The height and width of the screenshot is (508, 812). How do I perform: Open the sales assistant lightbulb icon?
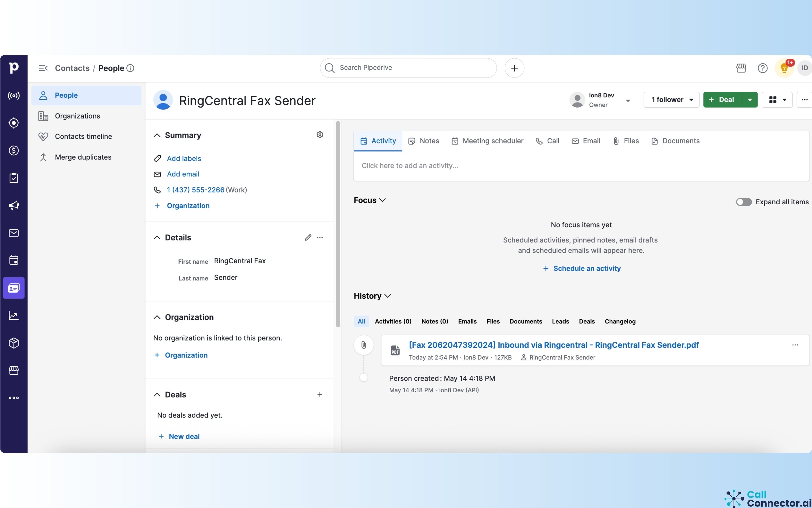784,68
